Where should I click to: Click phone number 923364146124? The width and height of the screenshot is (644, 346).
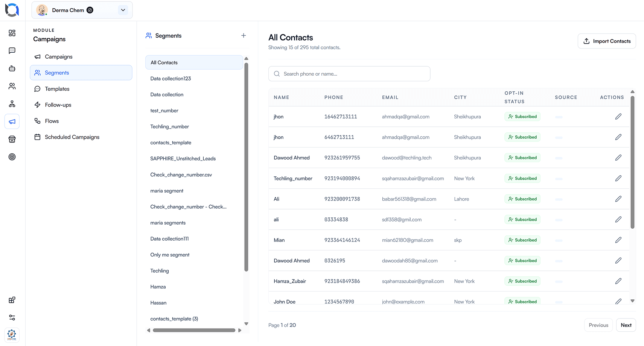coord(342,240)
